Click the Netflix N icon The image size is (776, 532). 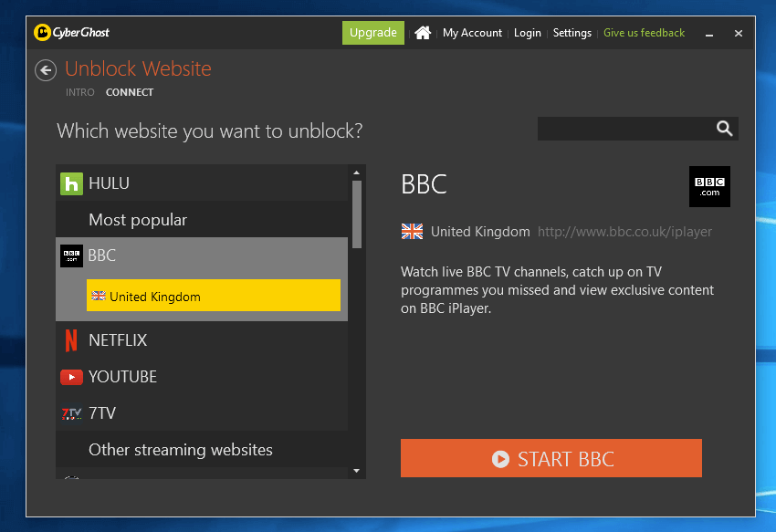click(71, 340)
